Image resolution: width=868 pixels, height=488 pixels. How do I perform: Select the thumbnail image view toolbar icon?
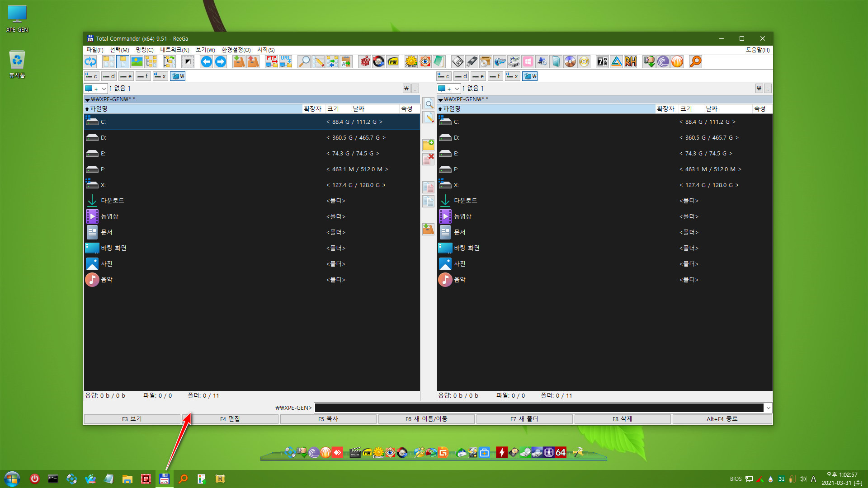click(x=137, y=61)
